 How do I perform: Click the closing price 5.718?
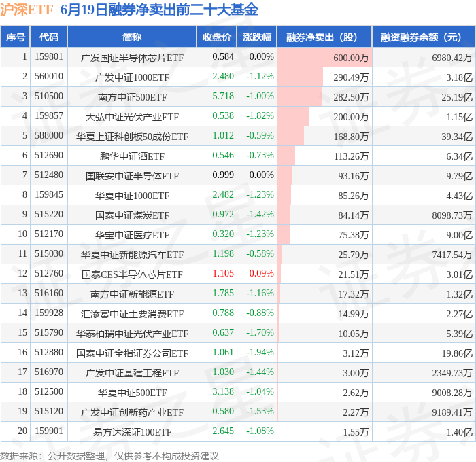pos(223,96)
